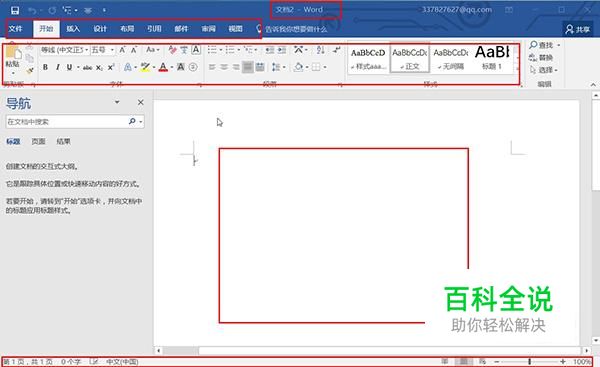The image size is (600, 367).
Task: Open the font name dropdown
Action: click(86, 50)
